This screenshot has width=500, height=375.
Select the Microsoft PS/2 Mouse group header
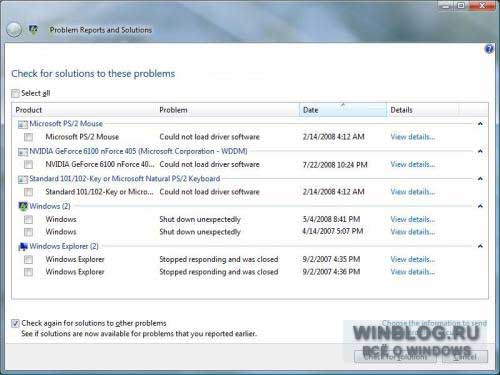(66, 124)
